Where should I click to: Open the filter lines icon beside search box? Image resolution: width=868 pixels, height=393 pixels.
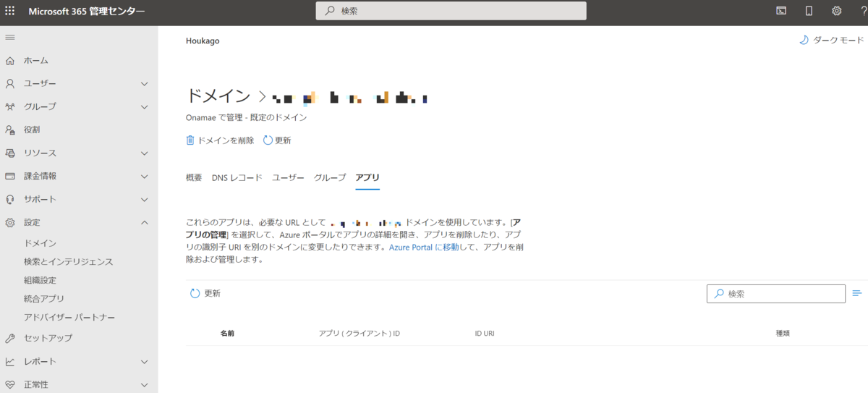(857, 293)
